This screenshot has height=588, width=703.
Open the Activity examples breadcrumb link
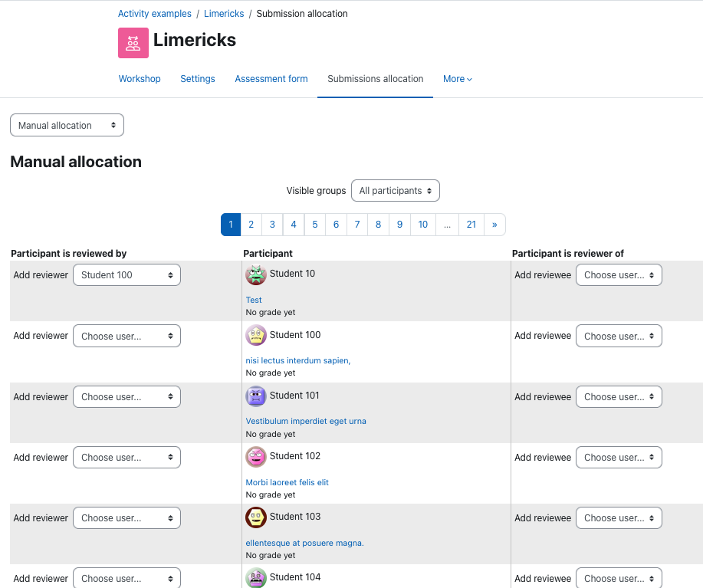coord(155,14)
